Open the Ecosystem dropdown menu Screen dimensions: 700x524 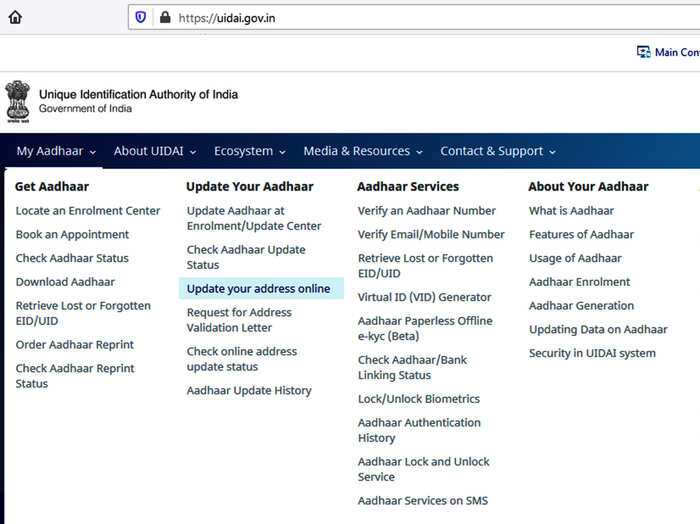coord(250,151)
